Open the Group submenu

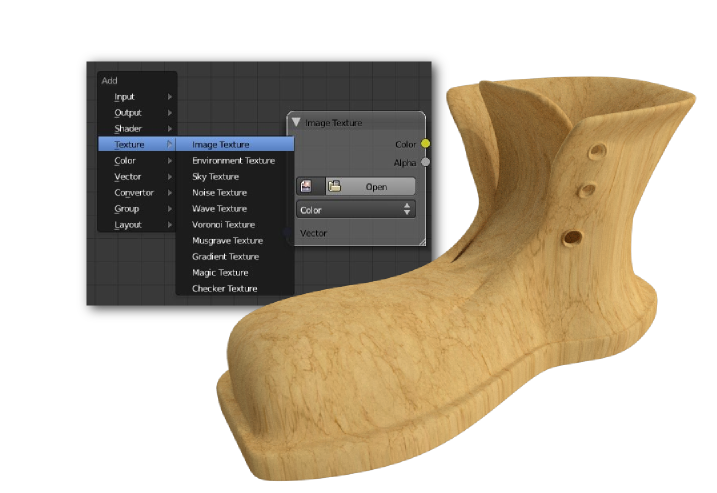137,209
